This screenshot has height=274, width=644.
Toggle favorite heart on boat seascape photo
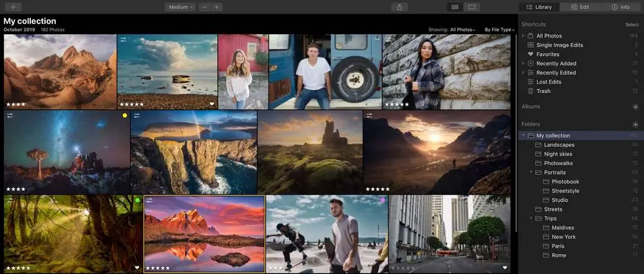(x=211, y=104)
